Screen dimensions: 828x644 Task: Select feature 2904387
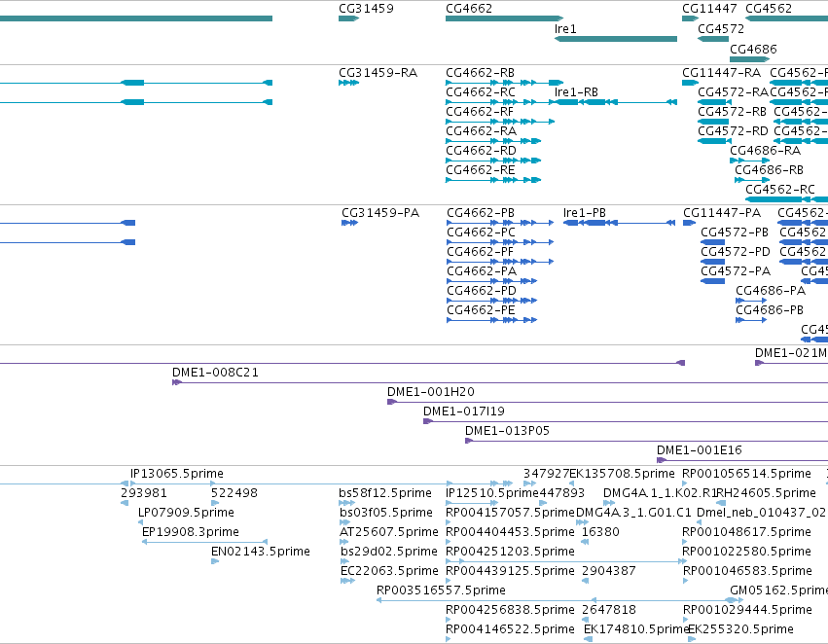click(609, 572)
